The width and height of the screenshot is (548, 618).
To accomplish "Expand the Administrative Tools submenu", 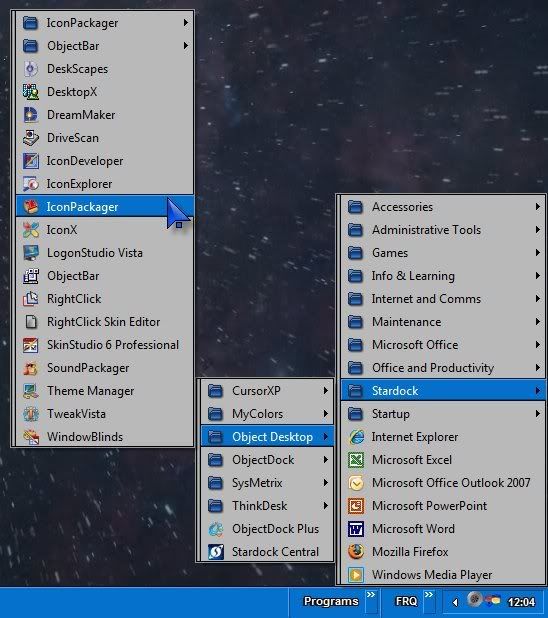I will [x=443, y=230].
